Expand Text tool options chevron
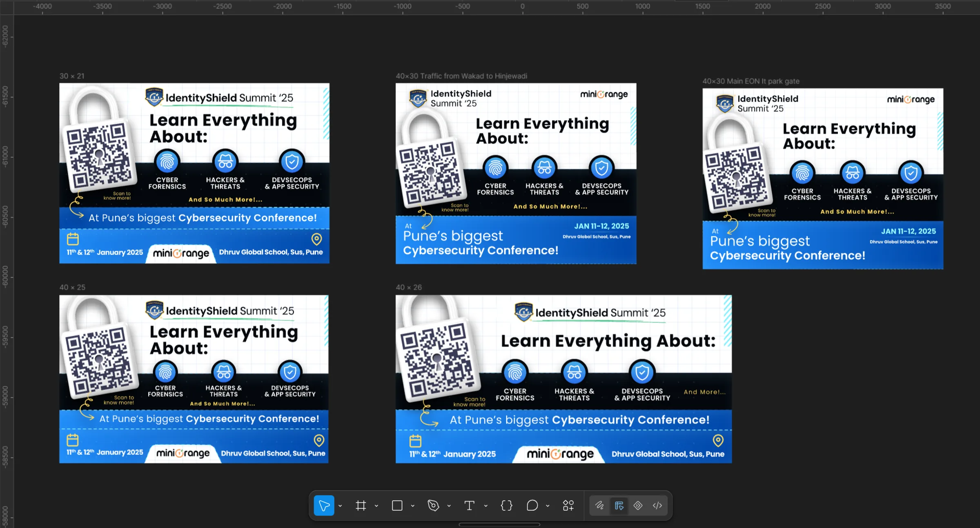This screenshot has height=528, width=980. (x=486, y=506)
